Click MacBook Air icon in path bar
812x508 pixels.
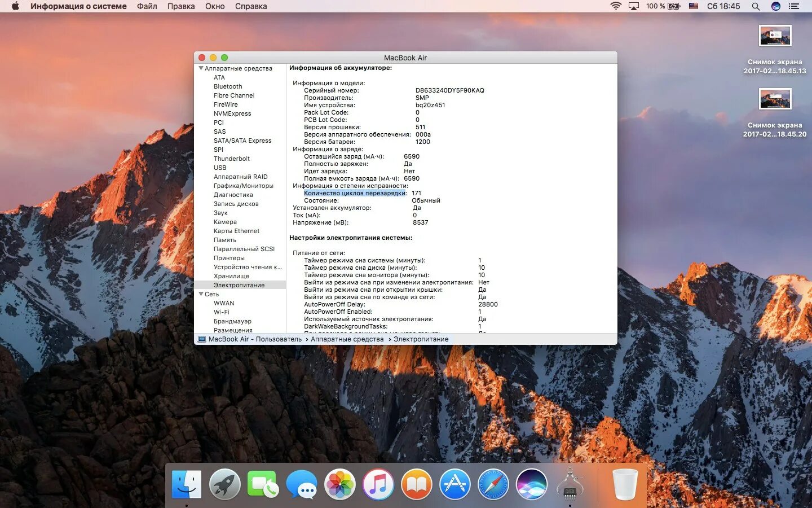(202, 339)
